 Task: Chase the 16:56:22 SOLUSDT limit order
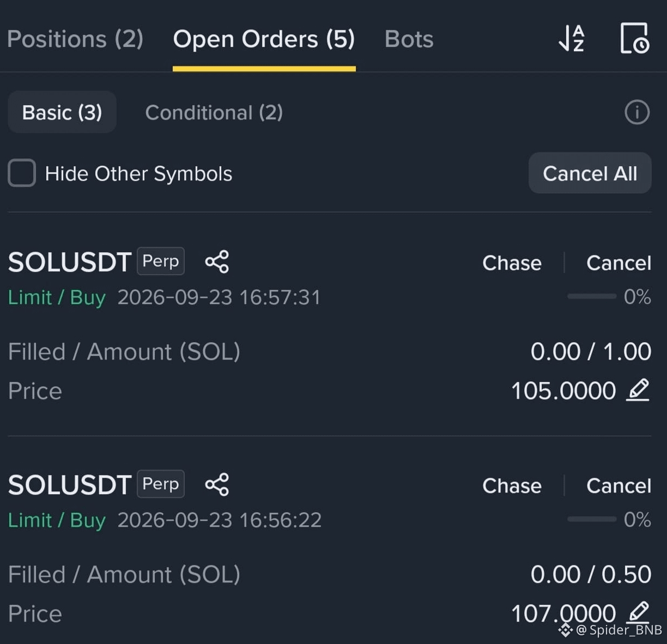512,486
